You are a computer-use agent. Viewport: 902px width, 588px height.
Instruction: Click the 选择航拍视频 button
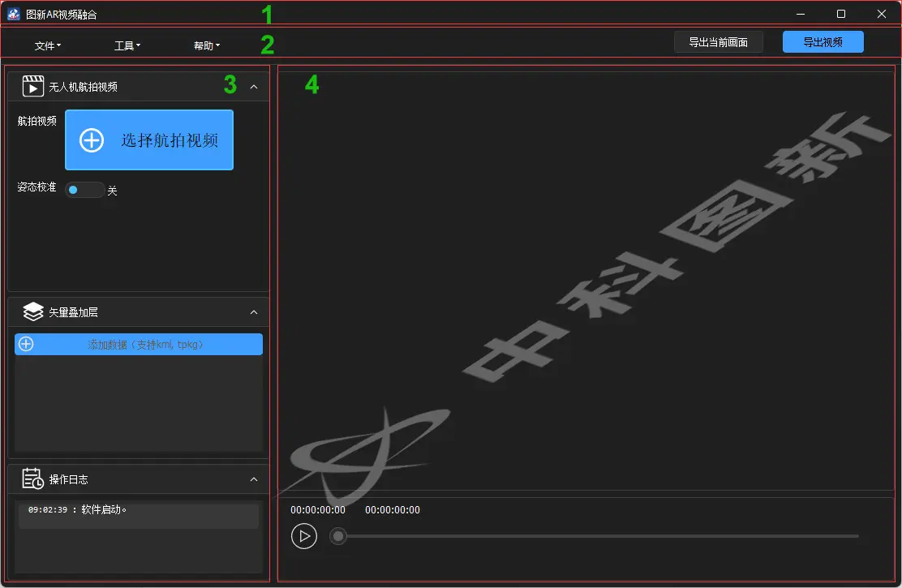click(149, 139)
